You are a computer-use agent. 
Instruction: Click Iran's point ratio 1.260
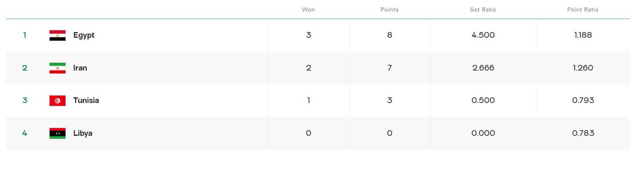[x=583, y=68]
